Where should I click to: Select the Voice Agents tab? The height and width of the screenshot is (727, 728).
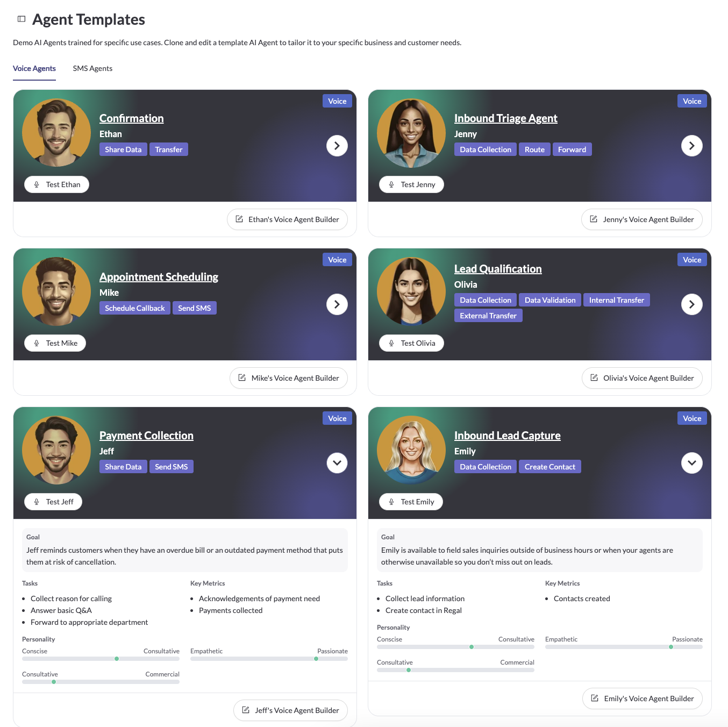[x=34, y=68]
